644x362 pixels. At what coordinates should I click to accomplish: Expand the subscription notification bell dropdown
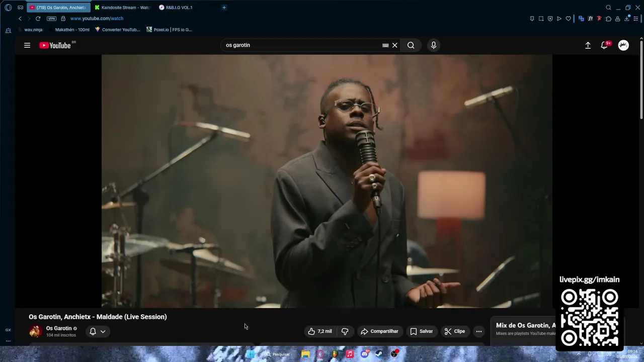click(x=98, y=331)
